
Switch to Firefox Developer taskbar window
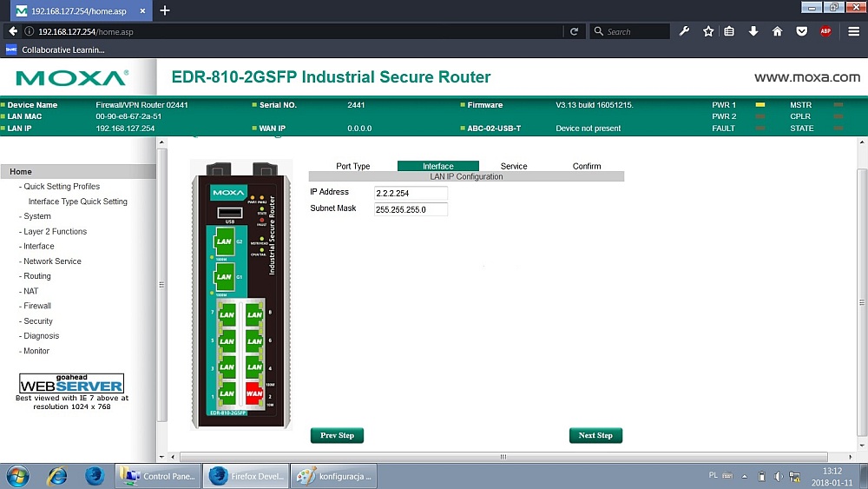pos(246,476)
